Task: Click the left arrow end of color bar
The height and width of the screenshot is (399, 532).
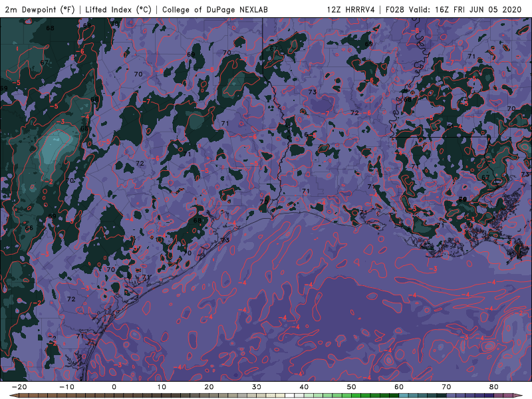Action: [13, 396]
